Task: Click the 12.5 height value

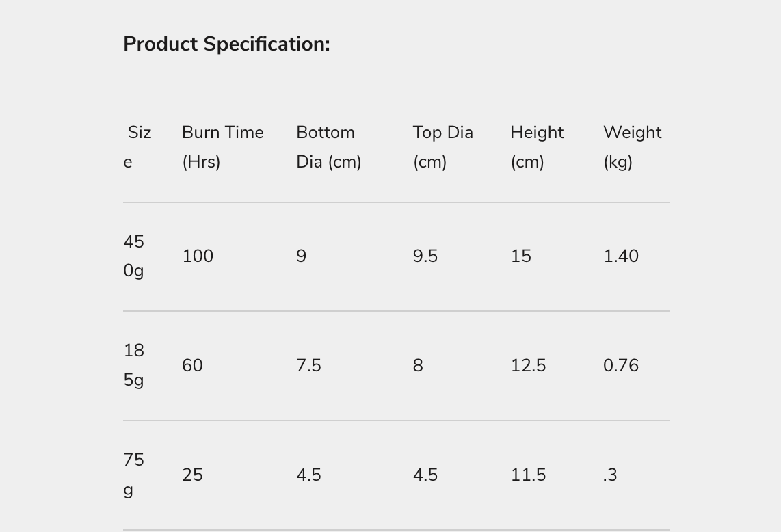Action: pyautogui.click(x=528, y=366)
